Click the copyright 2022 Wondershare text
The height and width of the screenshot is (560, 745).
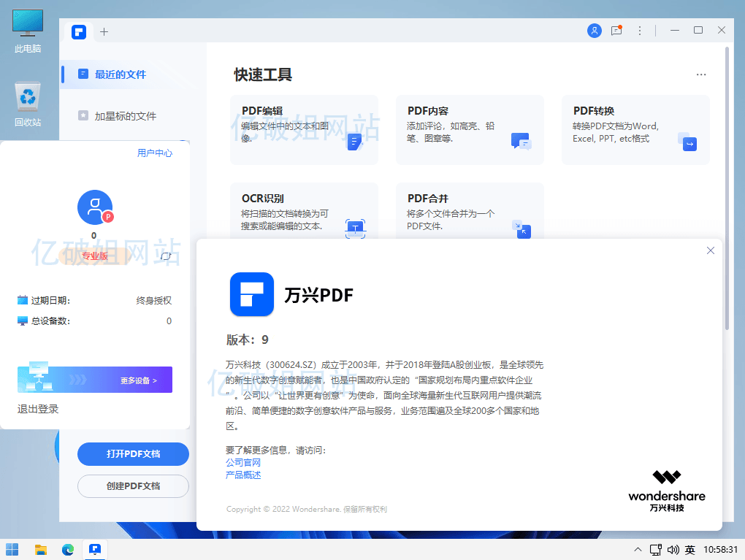307,509
